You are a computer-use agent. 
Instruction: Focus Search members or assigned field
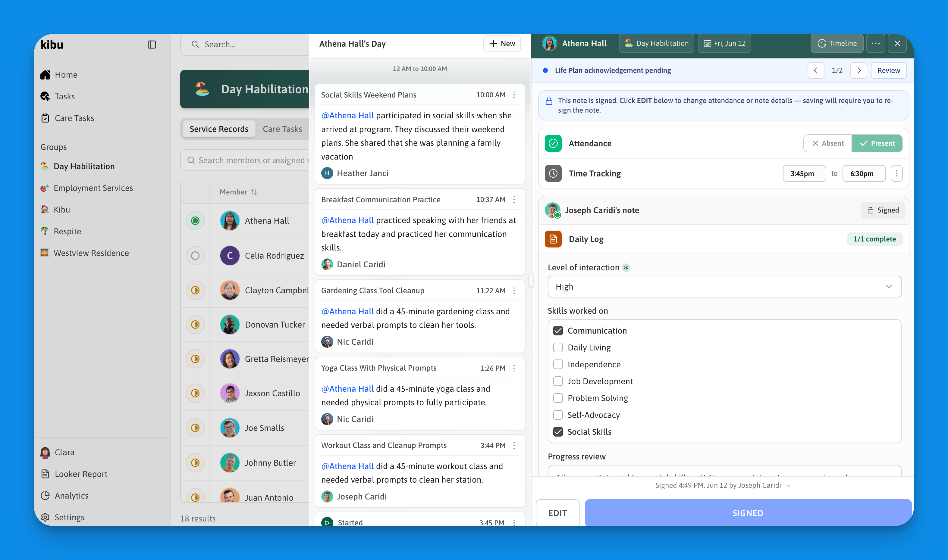pyautogui.click(x=245, y=160)
